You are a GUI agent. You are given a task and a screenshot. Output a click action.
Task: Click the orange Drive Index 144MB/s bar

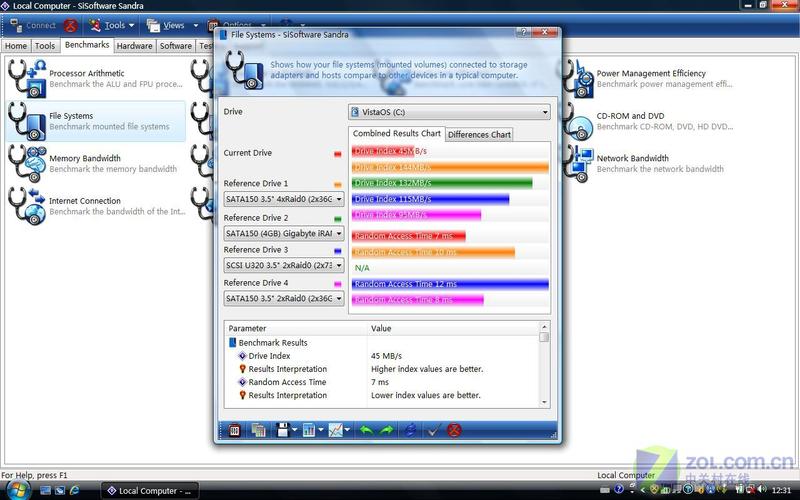click(x=450, y=167)
